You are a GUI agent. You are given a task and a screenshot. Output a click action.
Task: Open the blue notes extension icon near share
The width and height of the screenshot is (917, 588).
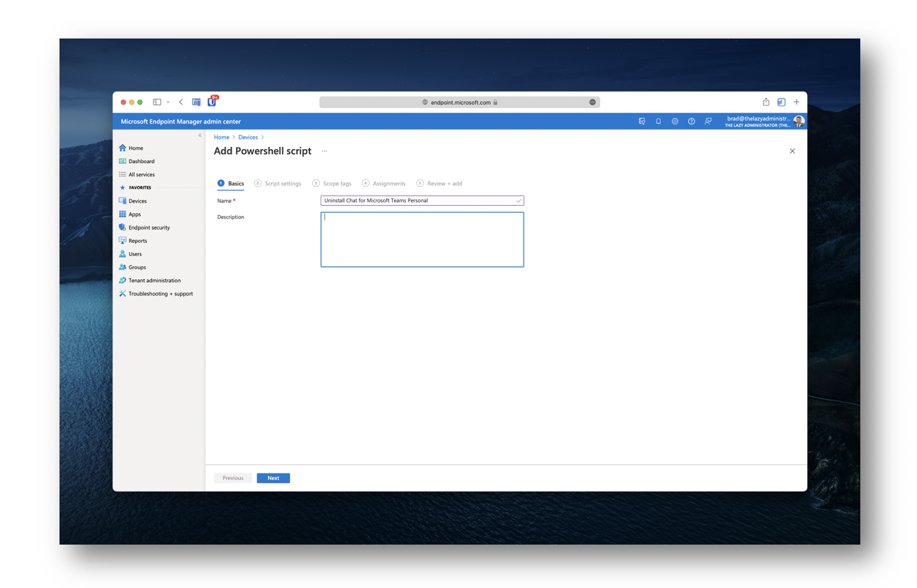pos(781,102)
